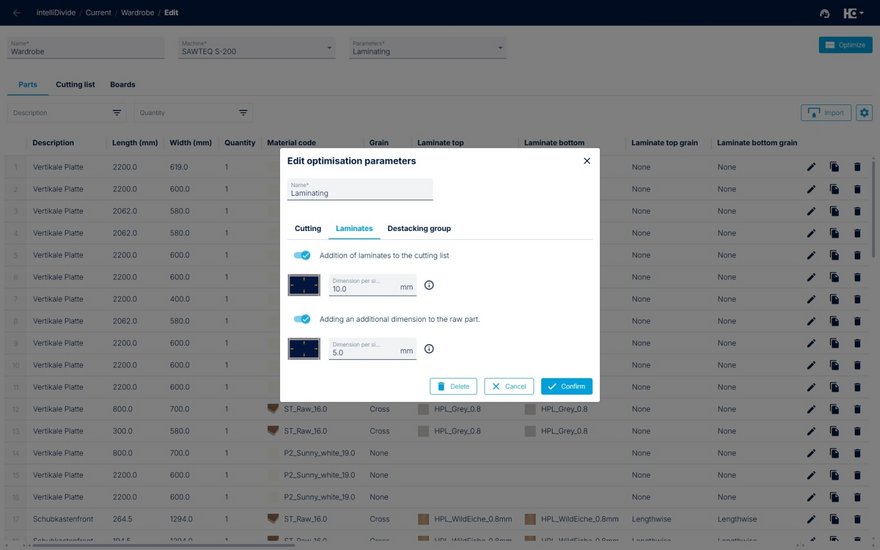Click delete trash icon for row 5
The image size is (880, 550).
point(857,255)
